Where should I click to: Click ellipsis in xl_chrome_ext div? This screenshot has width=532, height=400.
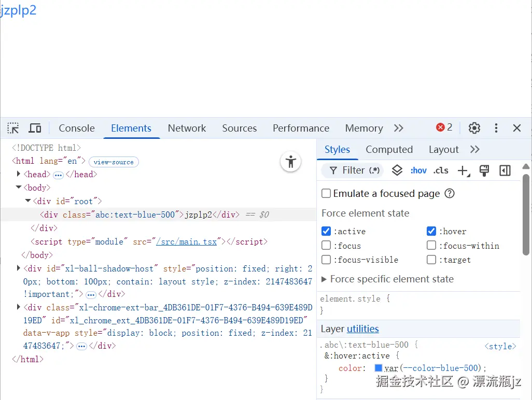point(81,347)
